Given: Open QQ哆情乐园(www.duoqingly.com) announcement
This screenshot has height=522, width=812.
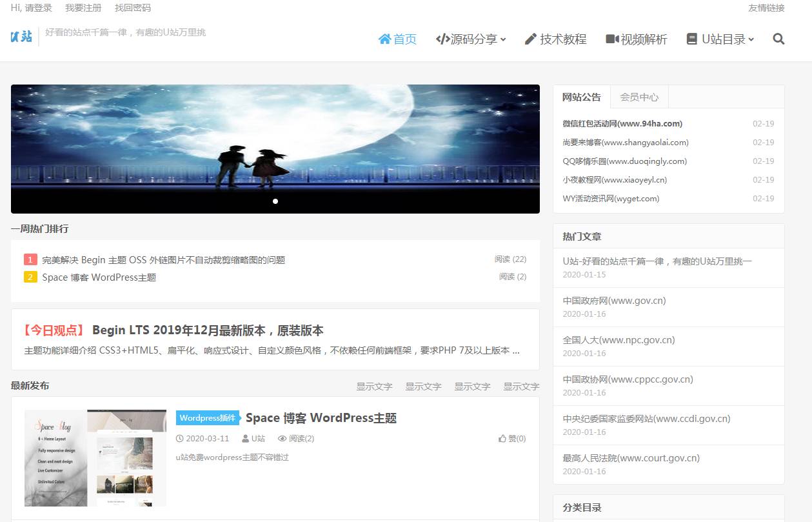Looking at the screenshot, I should pos(625,161).
